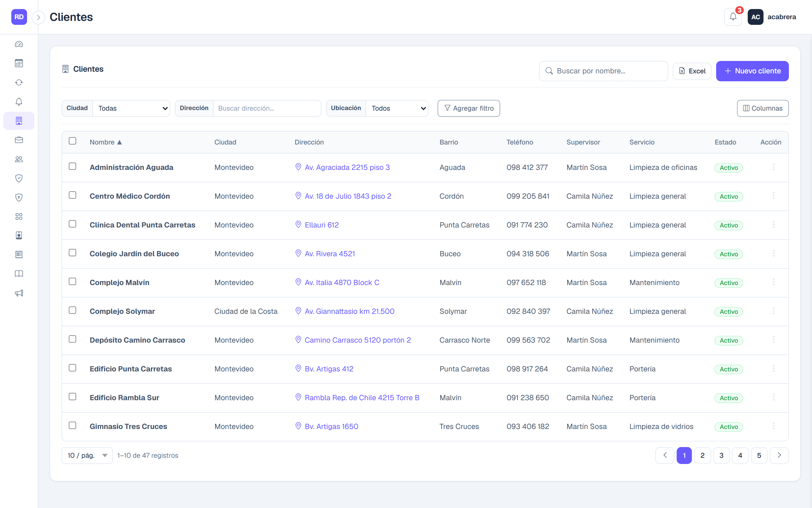Select the building clients sidebar icon
Screen dimensions: 812x508
[19, 121]
